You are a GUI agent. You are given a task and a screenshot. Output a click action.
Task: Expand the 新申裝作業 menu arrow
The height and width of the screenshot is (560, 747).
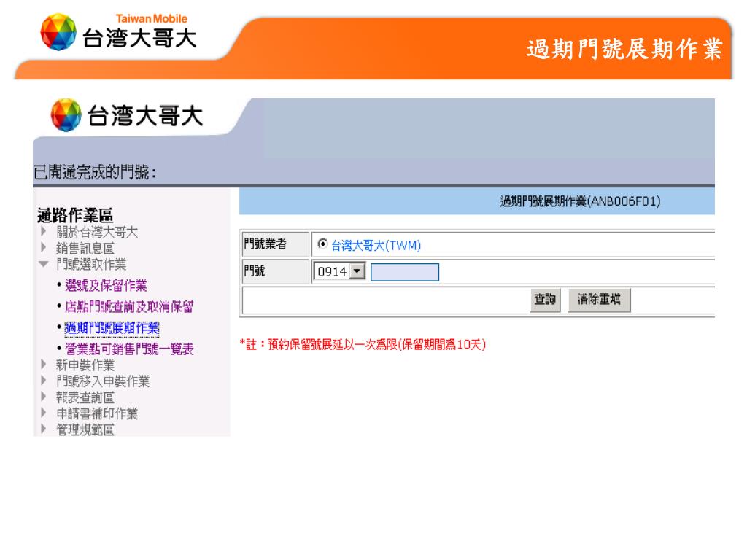(x=44, y=365)
